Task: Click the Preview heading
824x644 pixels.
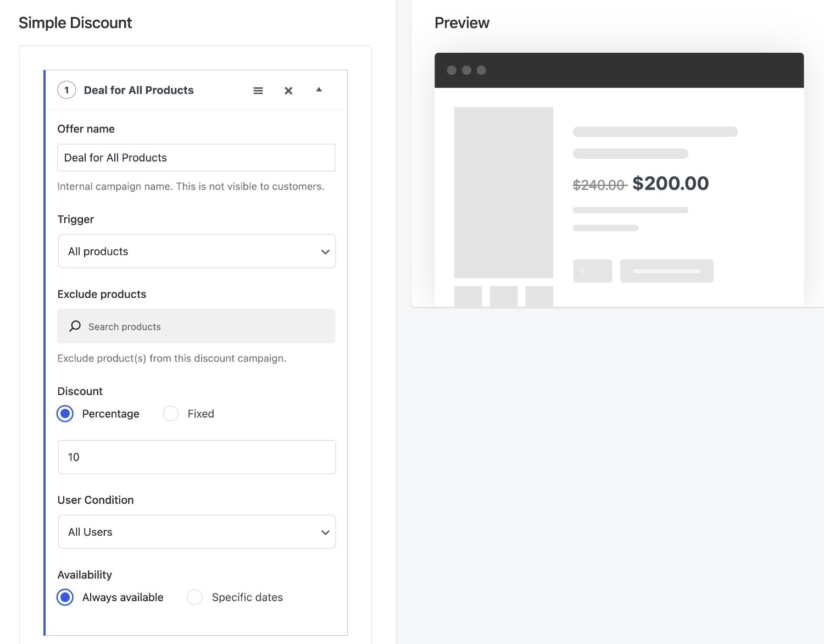Action: click(x=462, y=23)
